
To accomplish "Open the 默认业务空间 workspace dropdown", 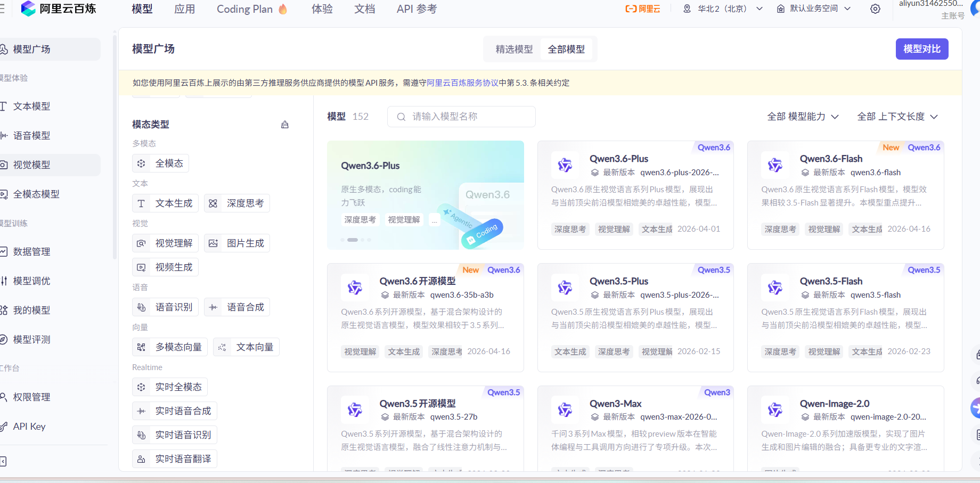I will [x=814, y=9].
